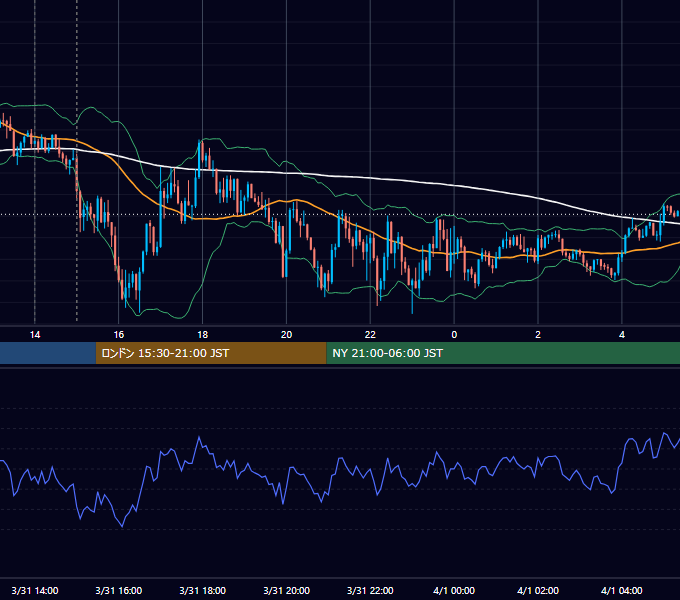This screenshot has height=600, width=680.
Task: Click the '20' hour label on price chart axis
Action: [x=286, y=335]
